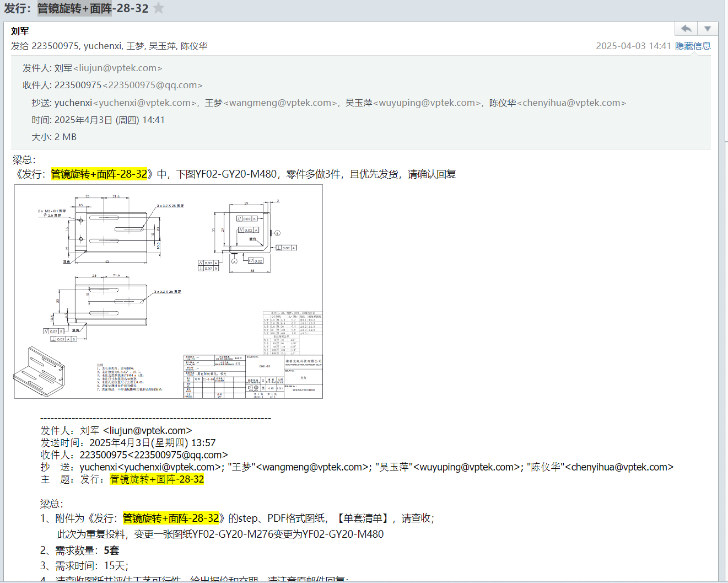
Task: Click text YF02-GY20-M276变更为YF02-GY20-M480
Action: [288, 534]
